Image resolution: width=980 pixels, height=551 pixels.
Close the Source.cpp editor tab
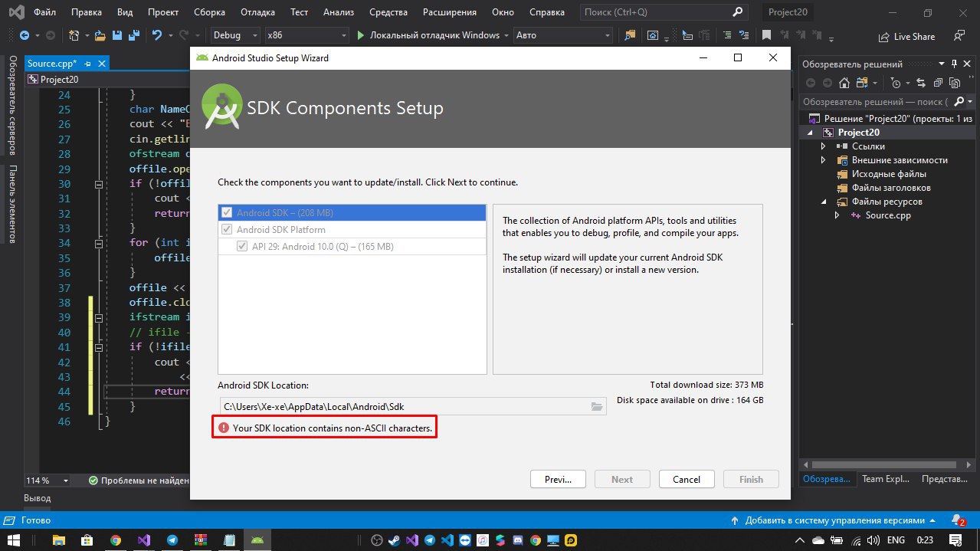(x=100, y=64)
